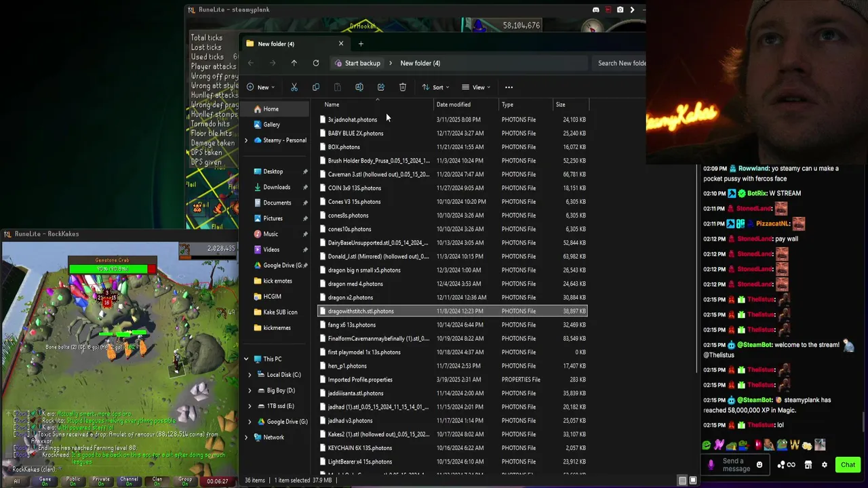868x488 pixels.
Task: Click the Cut scissors icon in Explorer toolbar
Action: tap(294, 87)
